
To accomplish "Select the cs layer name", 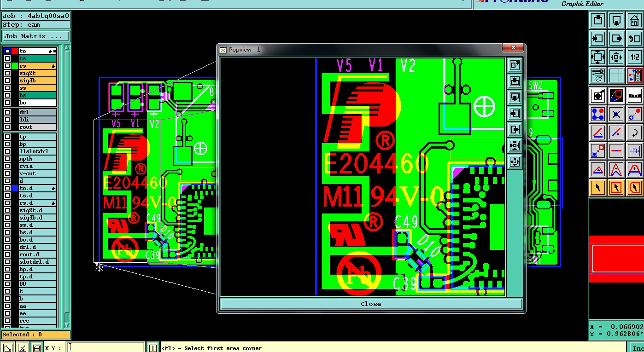I will (x=37, y=66).
